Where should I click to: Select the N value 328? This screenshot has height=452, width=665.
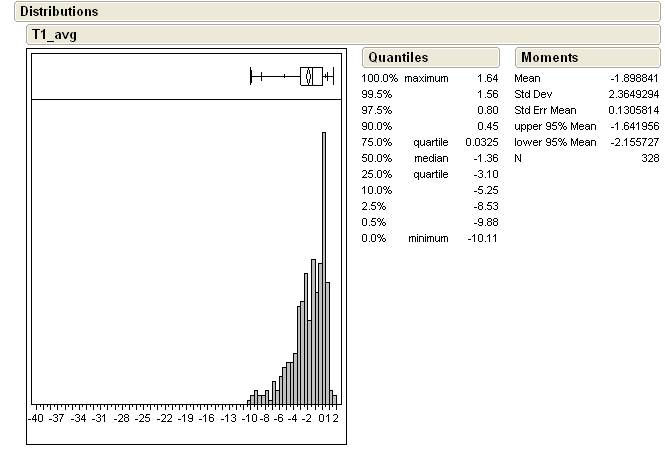[650, 158]
